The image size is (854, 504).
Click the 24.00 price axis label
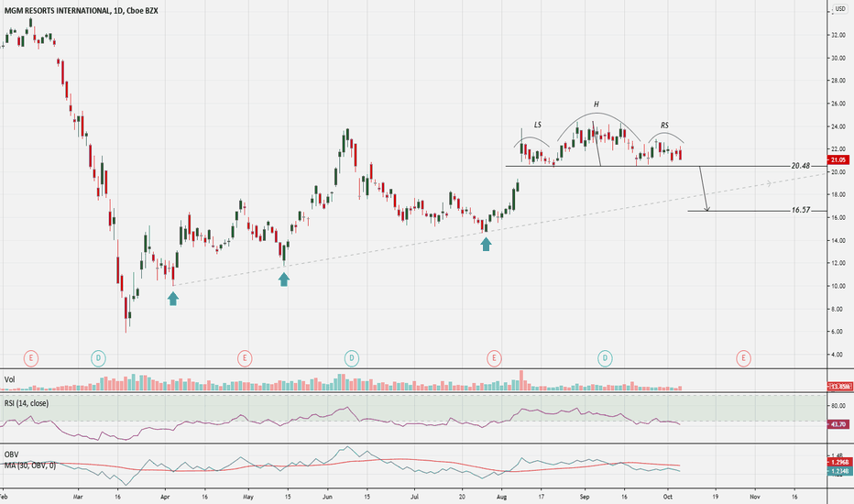click(x=838, y=126)
